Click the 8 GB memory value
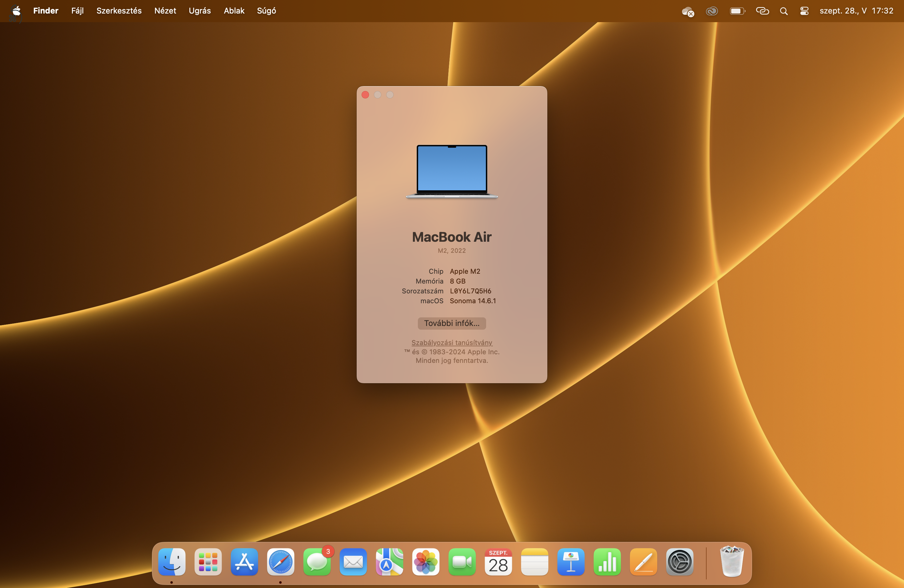904x588 pixels. point(457,281)
